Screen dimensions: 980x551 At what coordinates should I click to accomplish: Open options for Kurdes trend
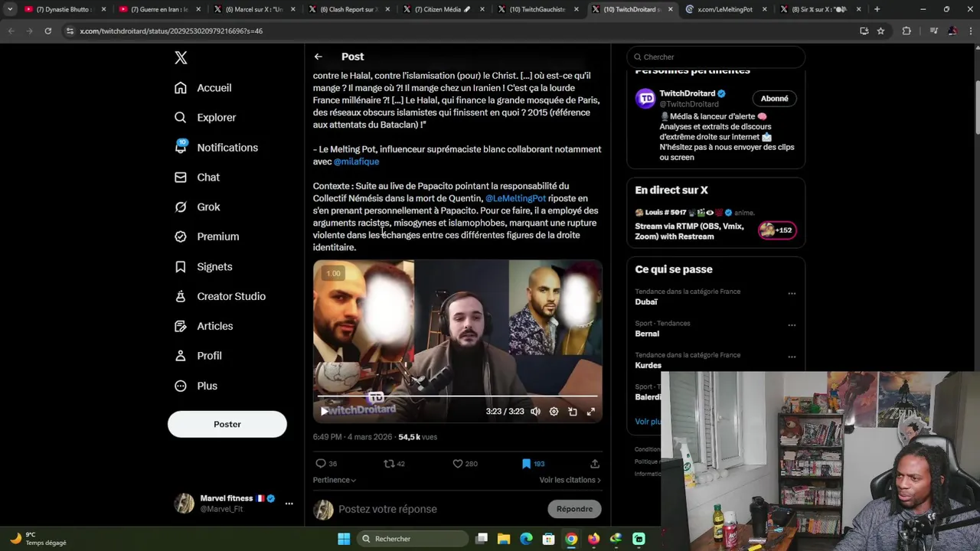coord(792,357)
